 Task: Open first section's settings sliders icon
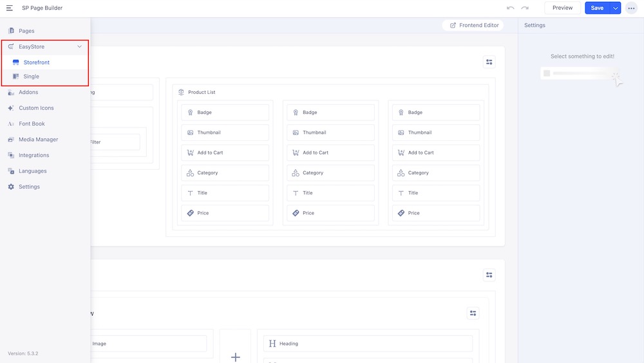489,62
